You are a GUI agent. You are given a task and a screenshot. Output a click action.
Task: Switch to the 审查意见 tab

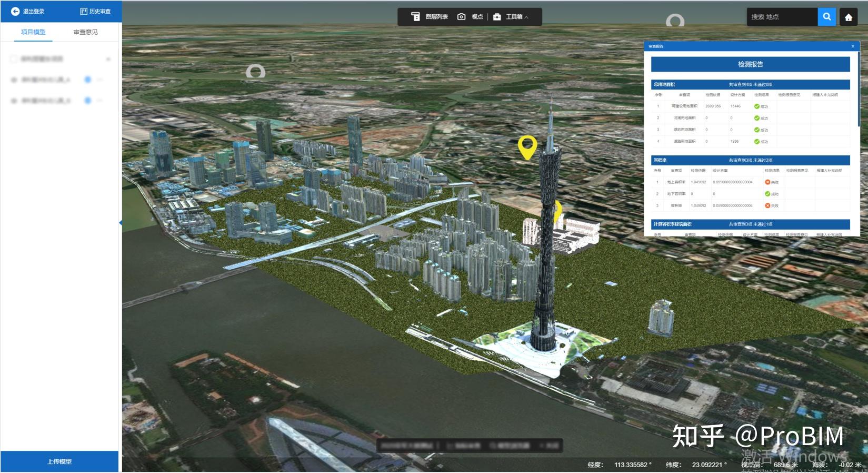coord(85,32)
